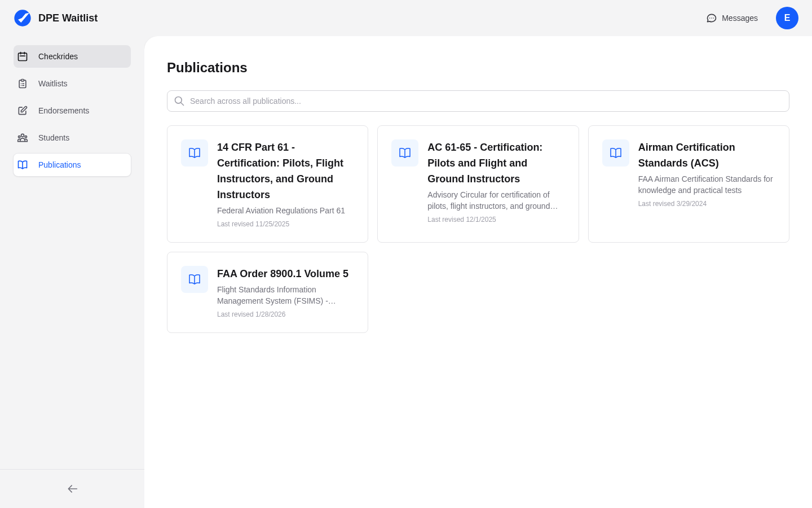Collapse sidebar with the left arrow
The height and width of the screenshot is (508, 812).
click(x=72, y=489)
